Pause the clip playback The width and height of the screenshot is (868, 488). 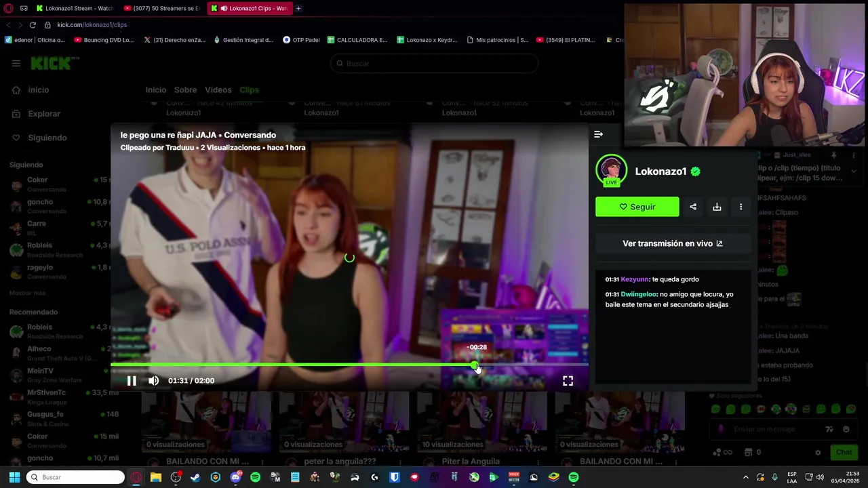point(132,381)
